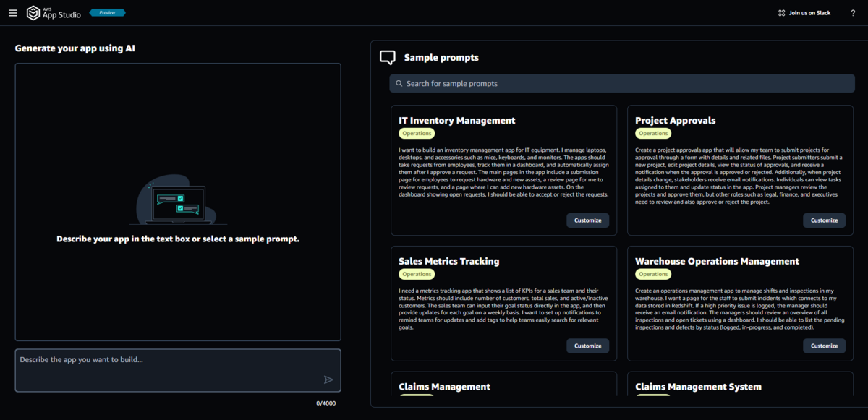This screenshot has height=420, width=868.
Task: Click the Generate your app using AI heading
Action: [75, 48]
